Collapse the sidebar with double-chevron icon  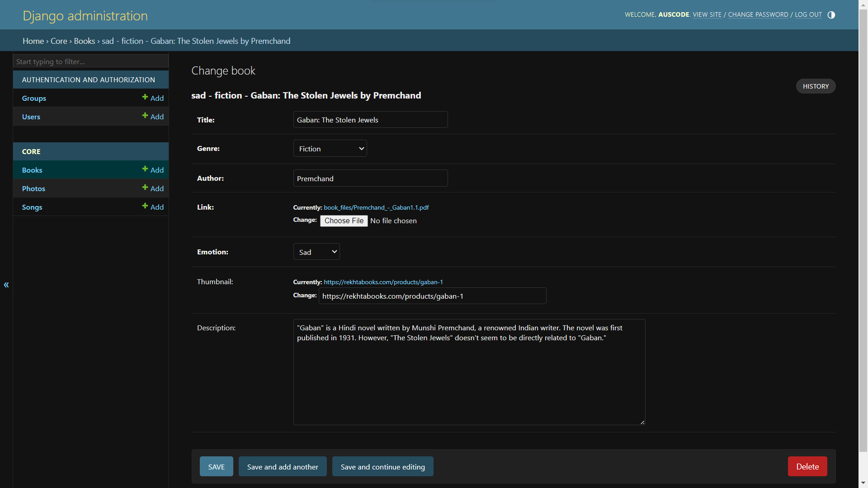tap(6, 285)
